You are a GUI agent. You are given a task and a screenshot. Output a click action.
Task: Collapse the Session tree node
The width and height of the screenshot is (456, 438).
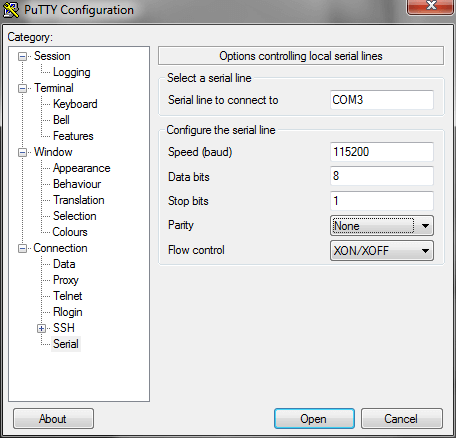22,56
